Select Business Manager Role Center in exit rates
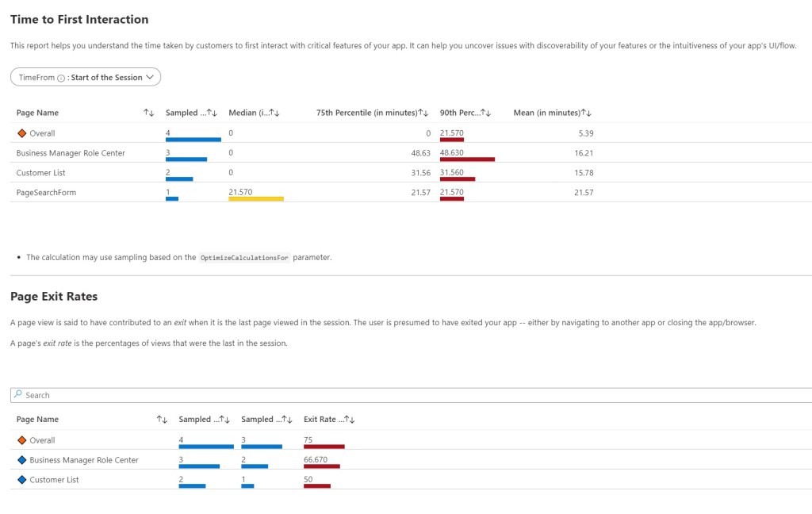 [x=83, y=460]
